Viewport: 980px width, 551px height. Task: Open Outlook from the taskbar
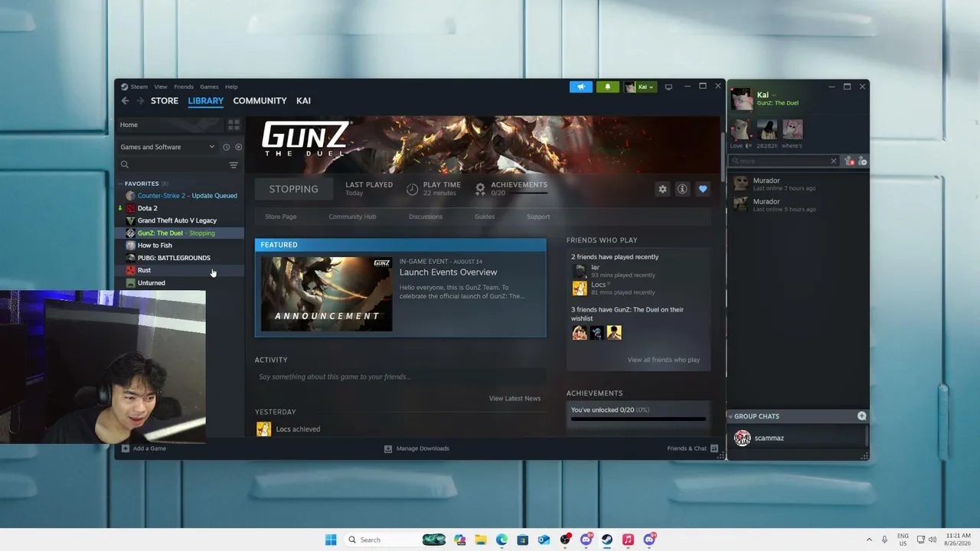point(544,540)
